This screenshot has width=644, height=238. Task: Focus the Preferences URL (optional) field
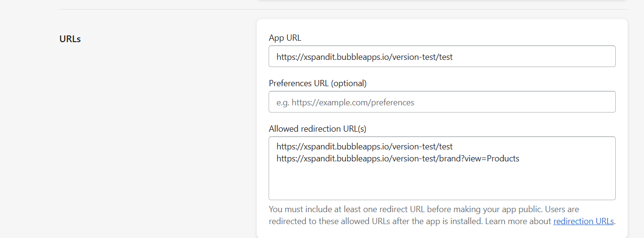pos(442,102)
